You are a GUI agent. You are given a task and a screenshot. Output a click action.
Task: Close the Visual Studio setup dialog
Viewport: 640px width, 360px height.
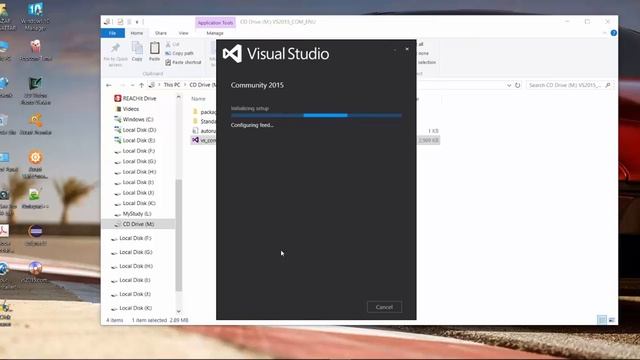coord(407,49)
